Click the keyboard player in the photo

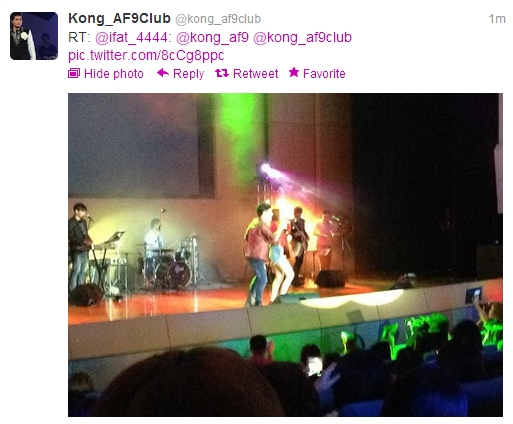pos(79,245)
